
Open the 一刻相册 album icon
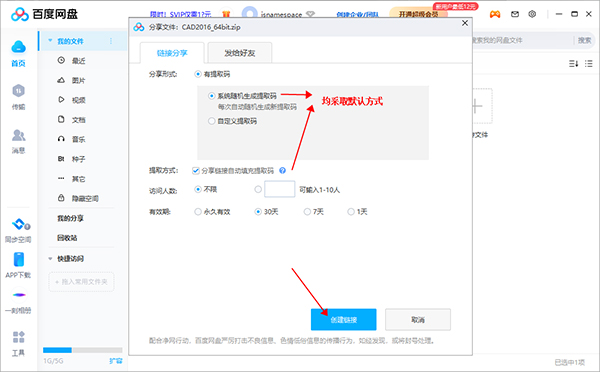coord(19,295)
